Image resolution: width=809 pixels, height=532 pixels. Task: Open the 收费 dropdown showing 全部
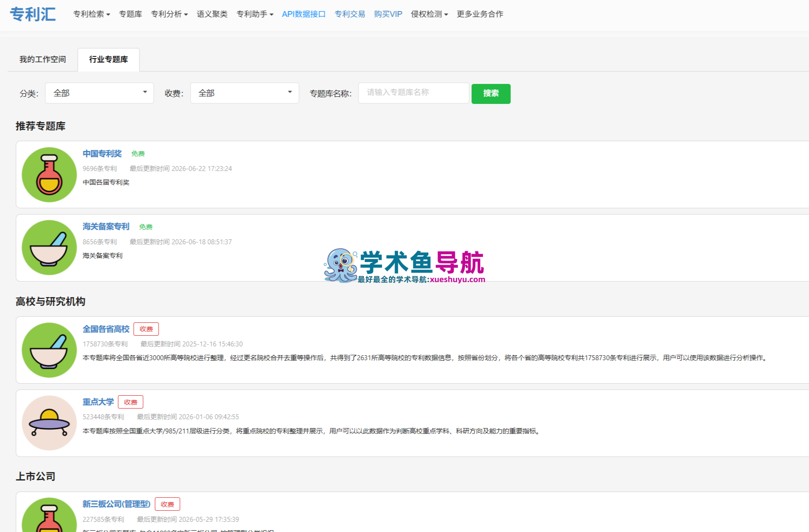point(245,93)
